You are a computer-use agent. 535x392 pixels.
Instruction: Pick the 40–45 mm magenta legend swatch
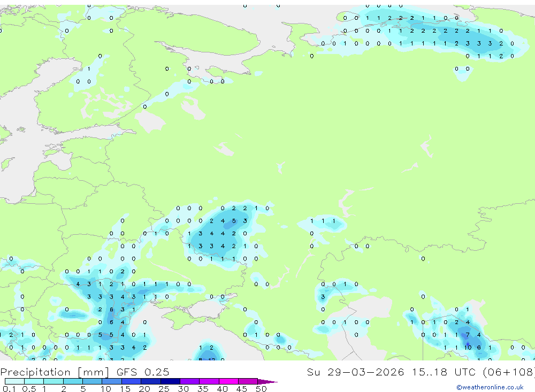point(228,381)
